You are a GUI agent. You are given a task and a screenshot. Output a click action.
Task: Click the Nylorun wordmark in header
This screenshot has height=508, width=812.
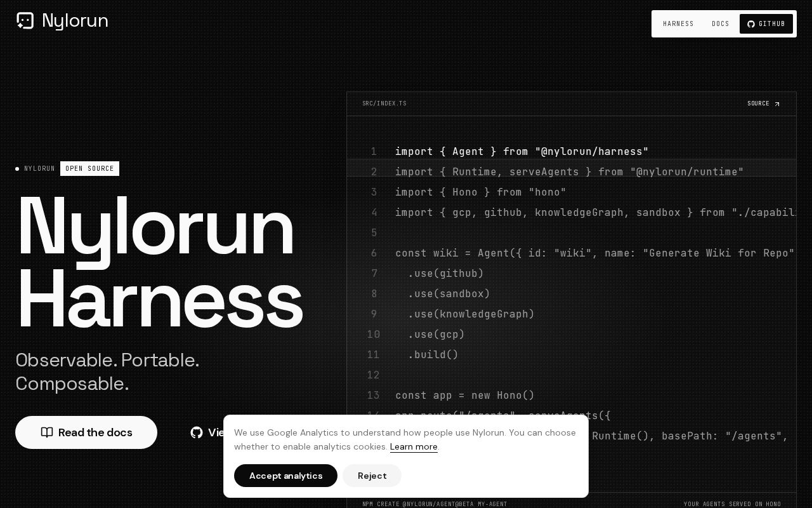[x=75, y=21]
